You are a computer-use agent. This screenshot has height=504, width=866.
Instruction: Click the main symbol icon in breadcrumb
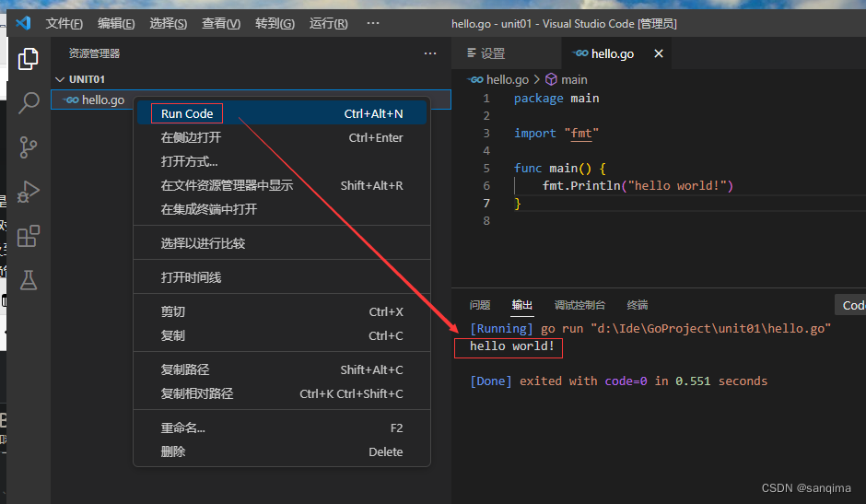tap(551, 79)
